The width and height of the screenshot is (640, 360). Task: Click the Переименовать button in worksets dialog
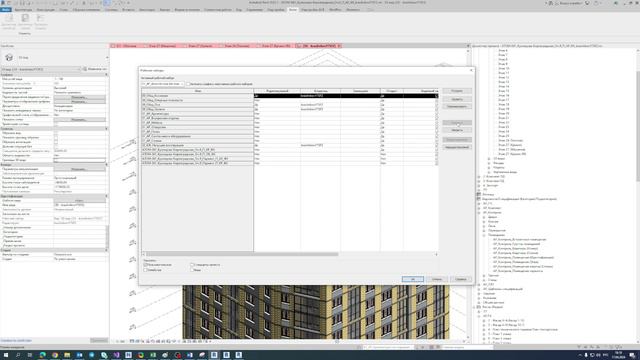tap(457, 107)
